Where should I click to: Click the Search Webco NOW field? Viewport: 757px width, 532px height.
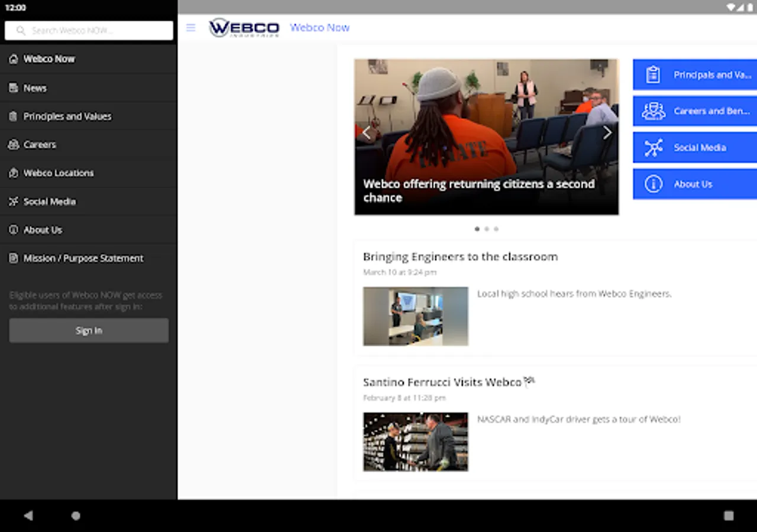pos(89,31)
